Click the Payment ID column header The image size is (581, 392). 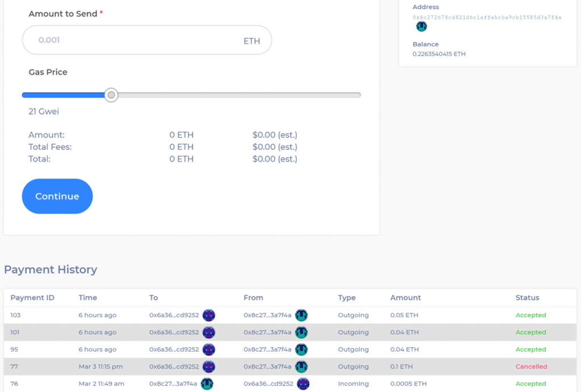32,298
